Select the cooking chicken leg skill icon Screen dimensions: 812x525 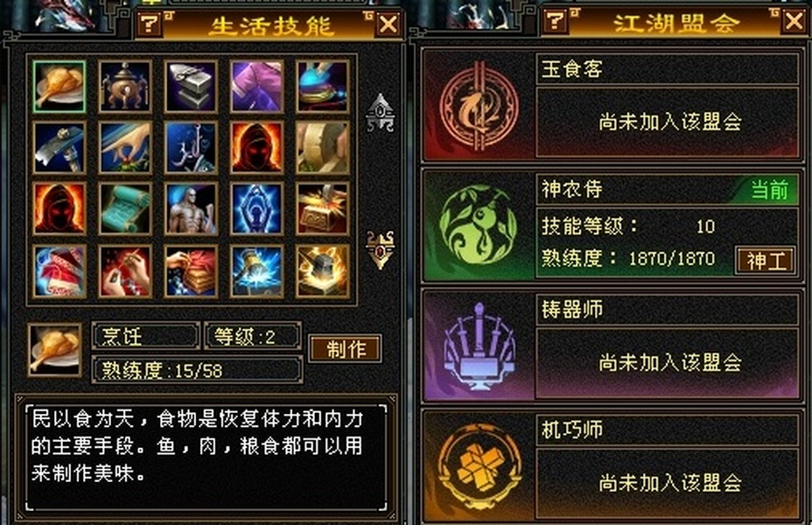point(59,87)
